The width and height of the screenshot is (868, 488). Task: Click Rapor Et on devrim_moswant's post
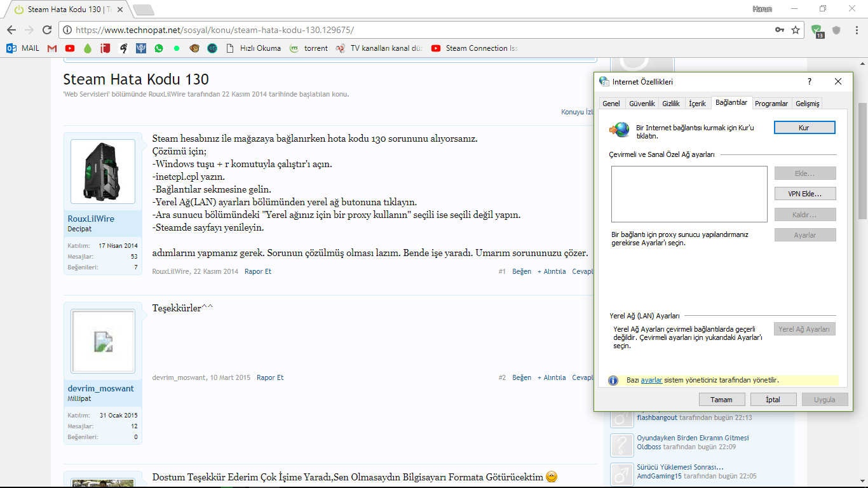point(270,377)
